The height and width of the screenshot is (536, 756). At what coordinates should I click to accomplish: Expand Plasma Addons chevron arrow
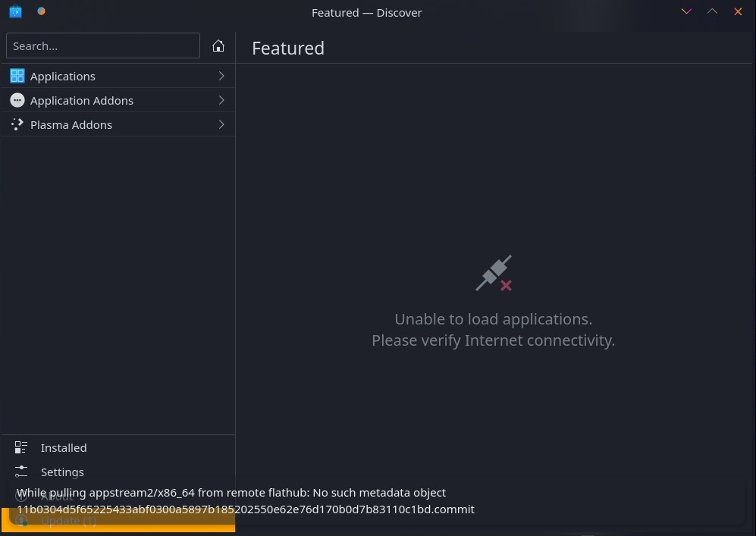point(221,124)
